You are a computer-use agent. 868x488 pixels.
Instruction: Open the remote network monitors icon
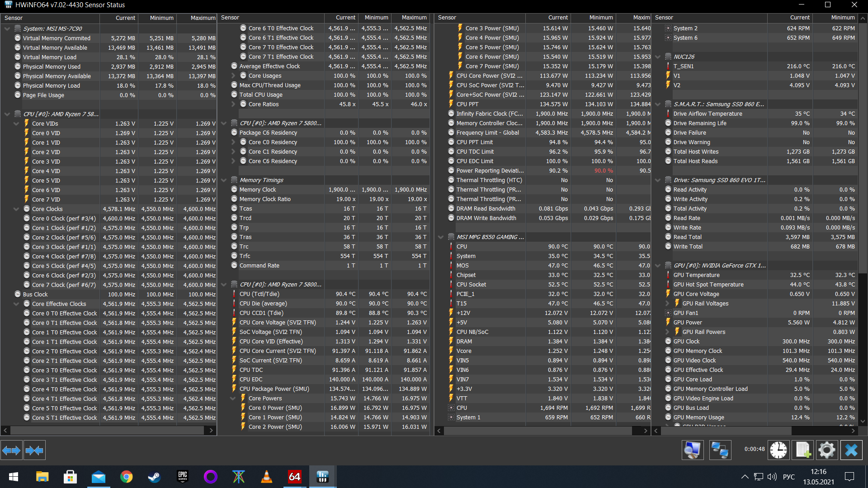[x=720, y=450]
